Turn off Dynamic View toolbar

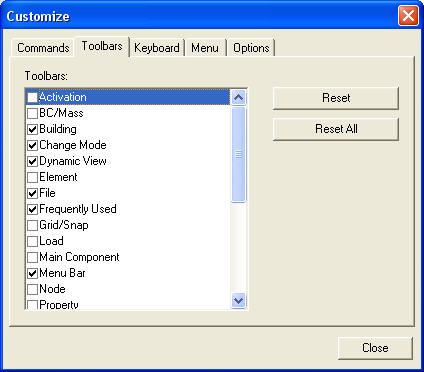(32, 161)
